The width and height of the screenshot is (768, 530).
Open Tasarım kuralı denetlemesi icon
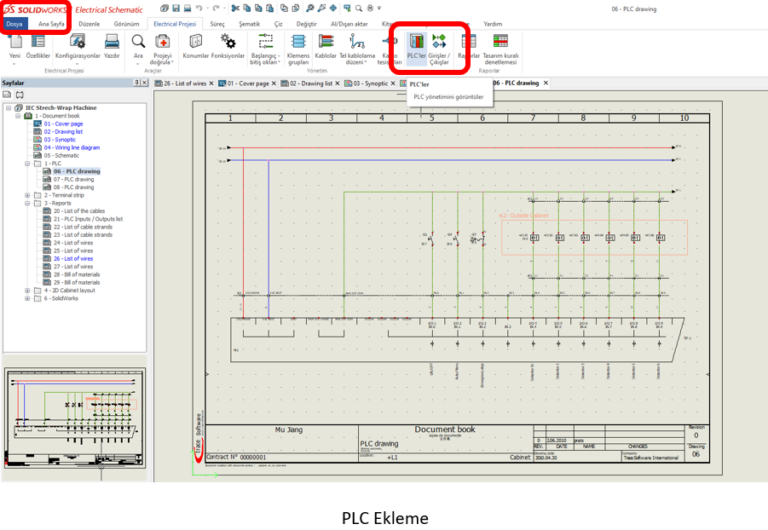500,44
